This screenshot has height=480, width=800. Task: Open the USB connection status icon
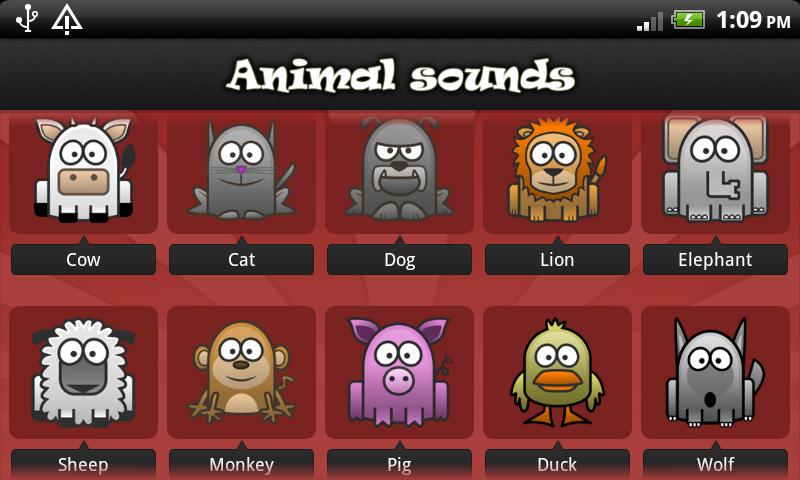point(27,19)
